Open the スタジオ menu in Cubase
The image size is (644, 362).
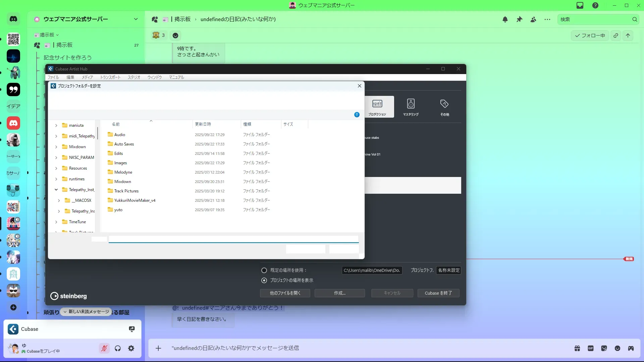(134, 77)
